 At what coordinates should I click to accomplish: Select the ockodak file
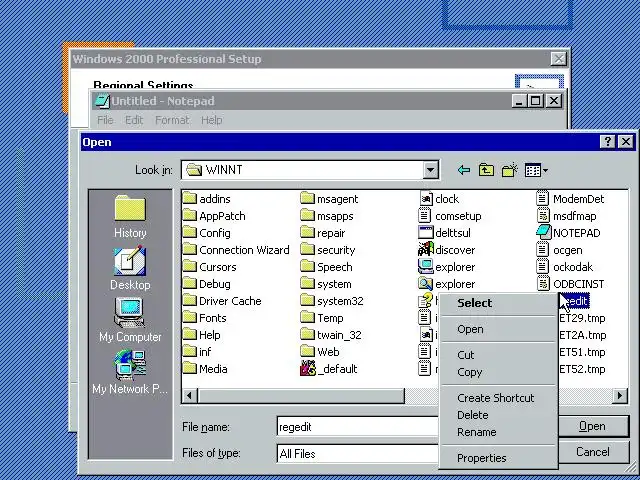click(x=565, y=267)
